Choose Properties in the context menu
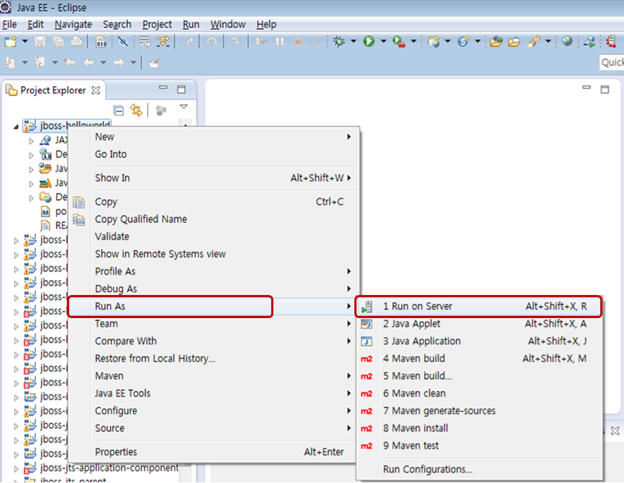This screenshot has height=483, width=624. tap(115, 452)
